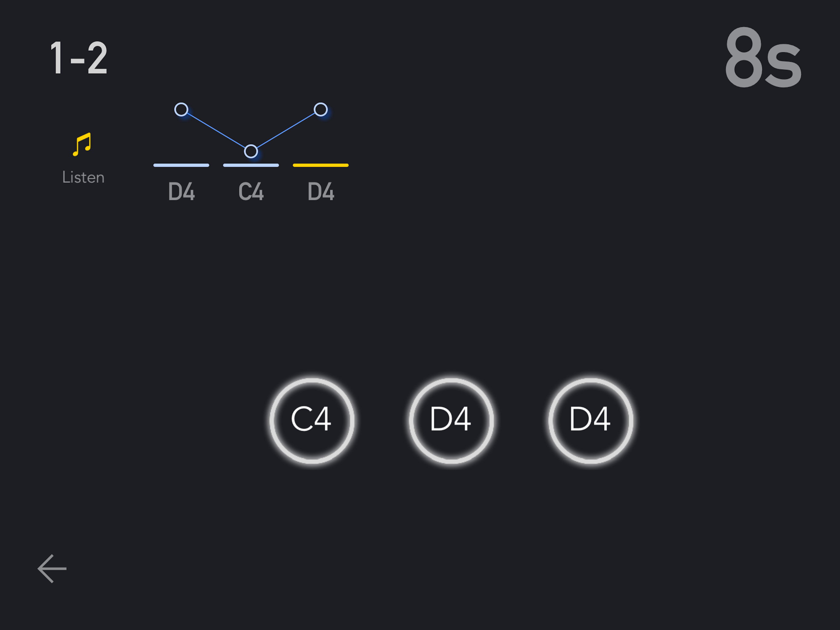Select the last D4 label in the sequence
Screen dimensions: 840x630
point(321,192)
